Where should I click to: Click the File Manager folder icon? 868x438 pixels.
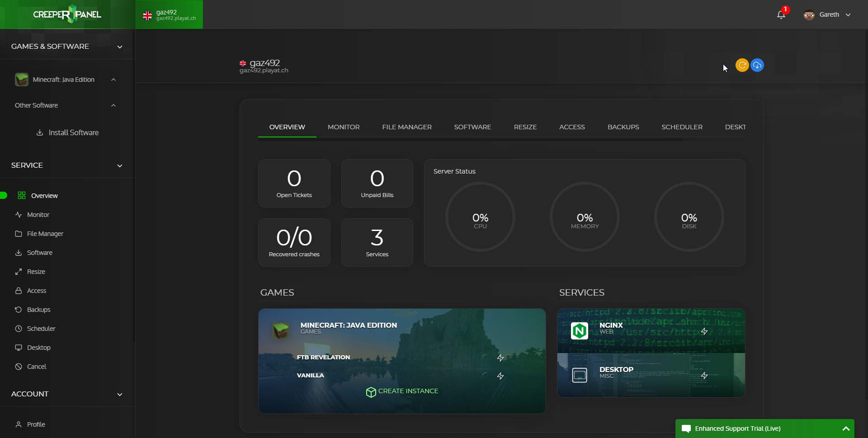pyautogui.click(x=19, y=234)
